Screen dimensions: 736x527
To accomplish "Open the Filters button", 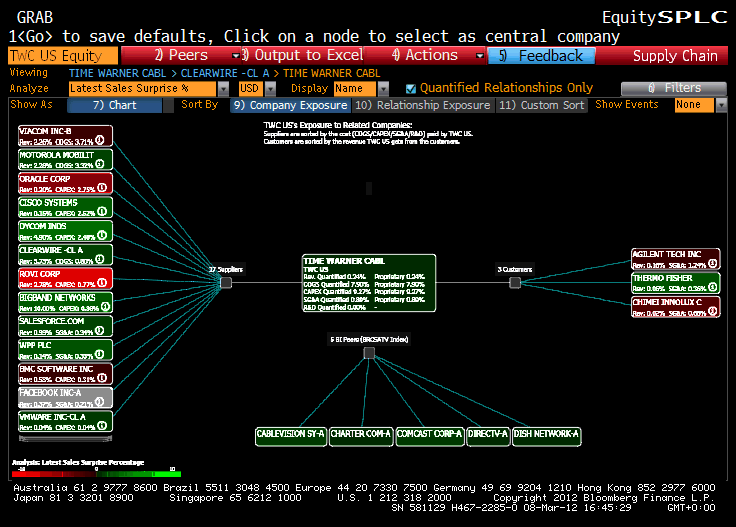I will pos(674,88).
